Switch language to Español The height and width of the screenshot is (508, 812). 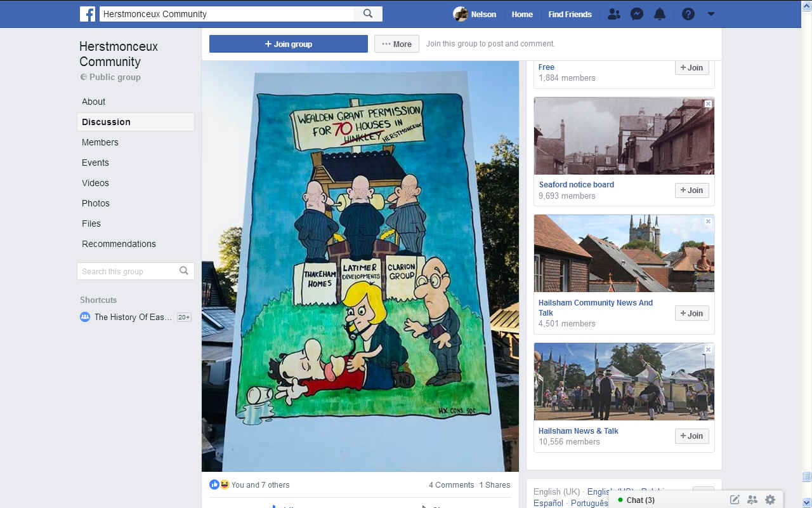click(x=548, y=503)
